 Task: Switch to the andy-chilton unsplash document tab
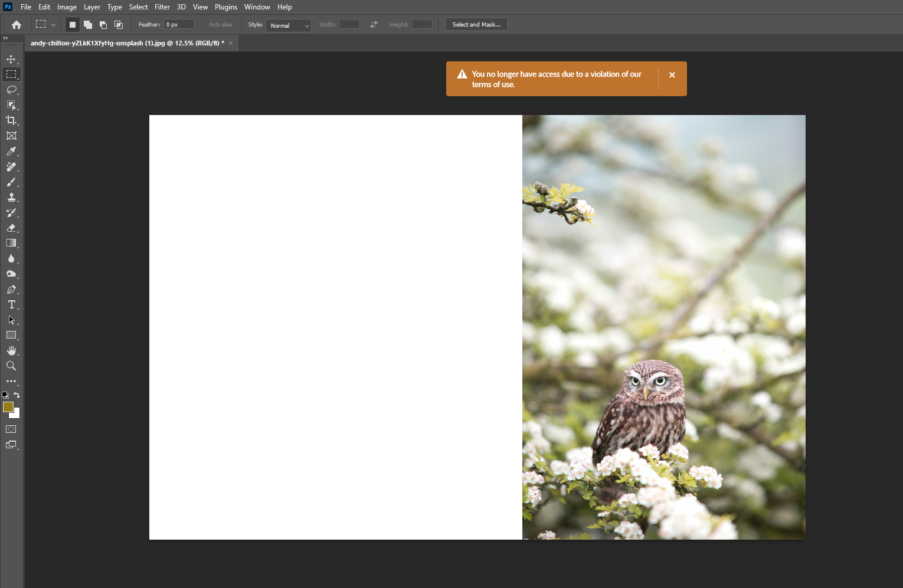124,42
